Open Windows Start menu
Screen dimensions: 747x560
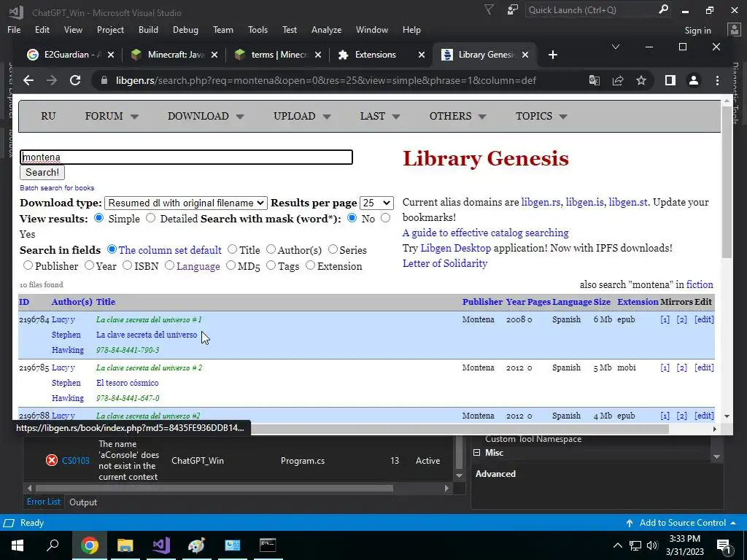point(18,545)
